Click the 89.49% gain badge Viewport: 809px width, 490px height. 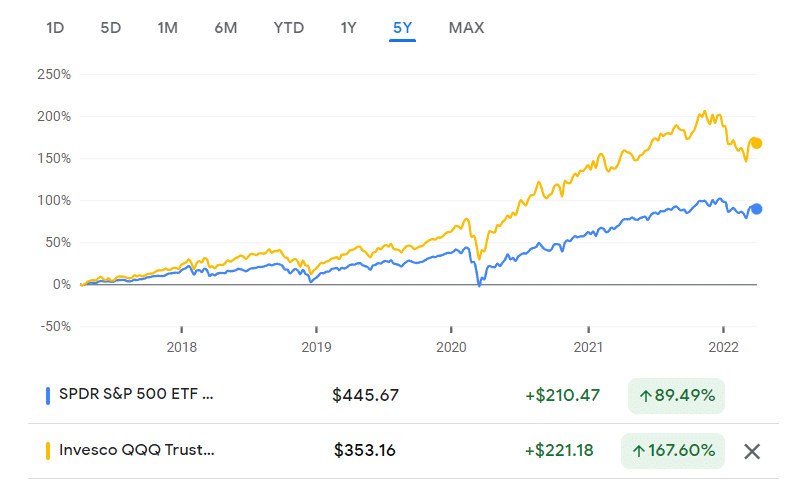pos(676,395)
